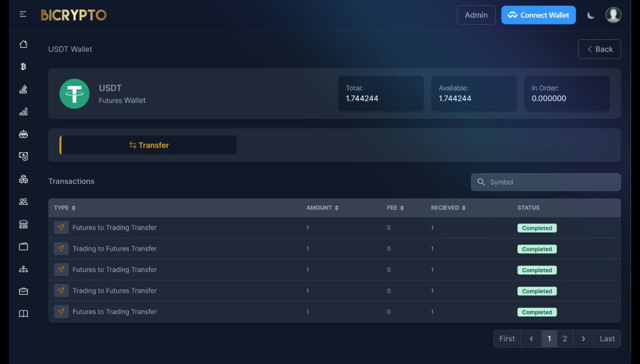Sort by the FEE column arrows

coord(402,207)
